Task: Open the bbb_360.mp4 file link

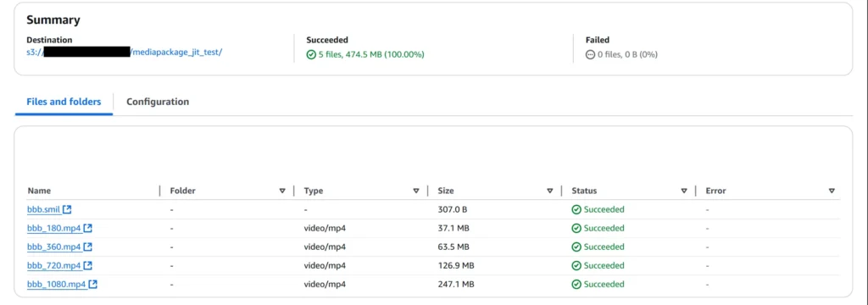Action: 54,247
